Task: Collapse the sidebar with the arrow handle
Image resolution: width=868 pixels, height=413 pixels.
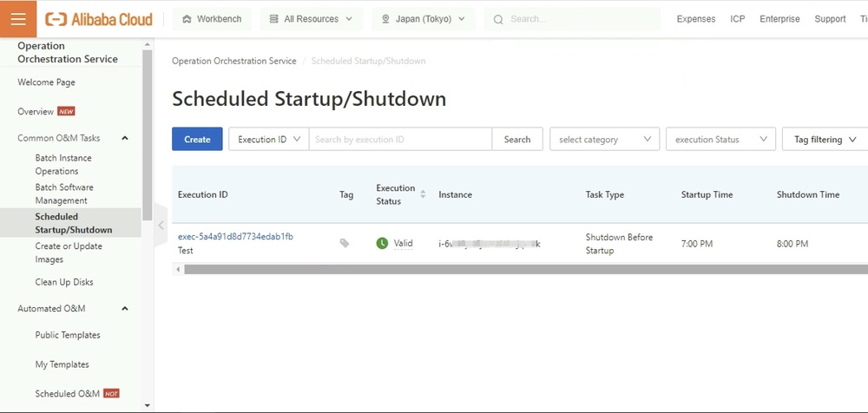Action: coord(161,225)
